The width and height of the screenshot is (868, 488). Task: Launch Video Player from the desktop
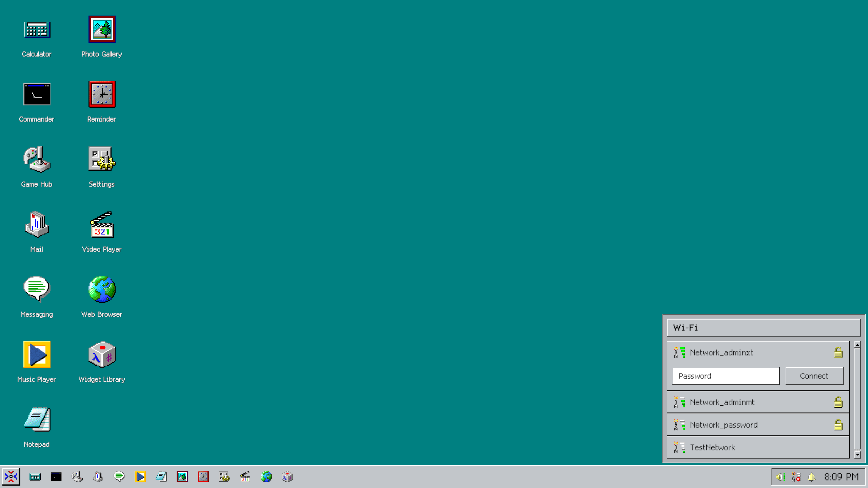[102, 225]
